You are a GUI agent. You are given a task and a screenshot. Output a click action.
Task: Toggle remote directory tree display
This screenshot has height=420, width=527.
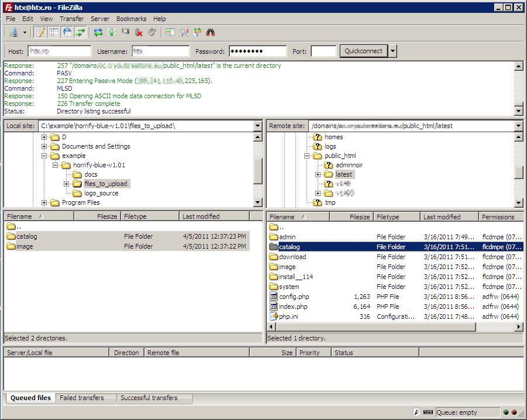[67, 33]
